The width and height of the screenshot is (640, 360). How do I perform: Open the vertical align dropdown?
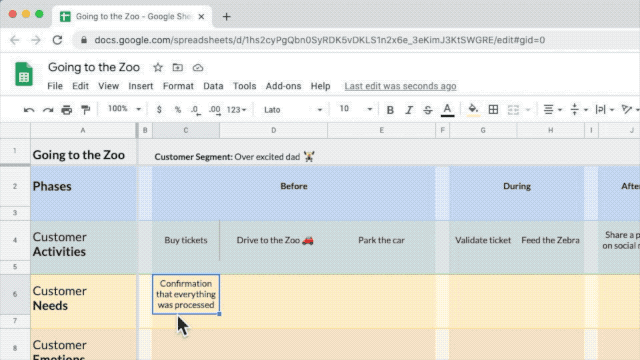(579, 109)
